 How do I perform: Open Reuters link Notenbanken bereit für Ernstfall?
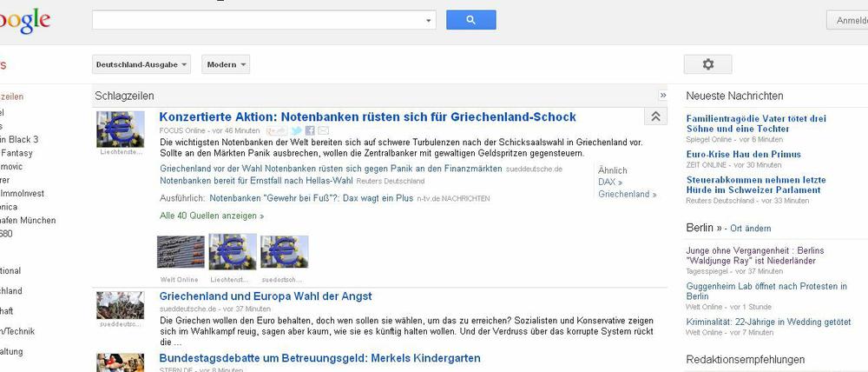[x=256, y=181]
